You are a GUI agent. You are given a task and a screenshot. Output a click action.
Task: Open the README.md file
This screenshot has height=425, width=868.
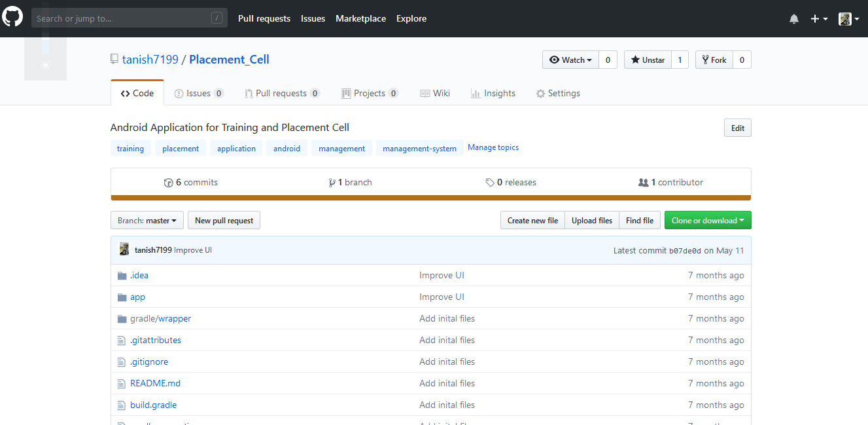click(x=155, y=383)
